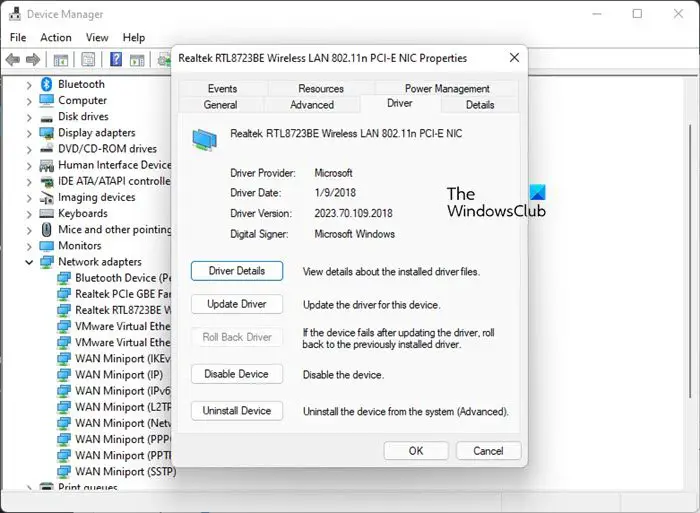
Task: Toggle the Show/Hide Action Pane toolbar icon
Action: [137, 59]
